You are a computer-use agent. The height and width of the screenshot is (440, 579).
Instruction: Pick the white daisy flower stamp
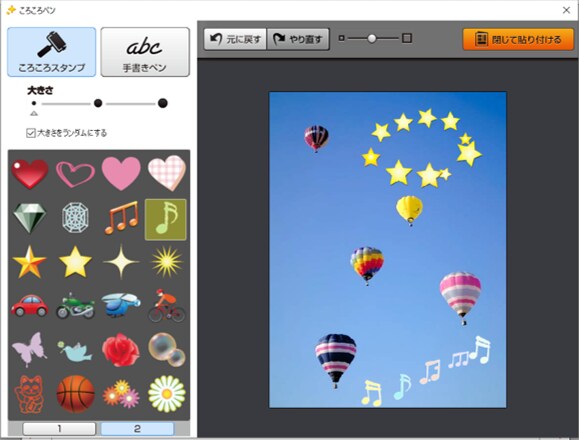(x=167, y=393)
